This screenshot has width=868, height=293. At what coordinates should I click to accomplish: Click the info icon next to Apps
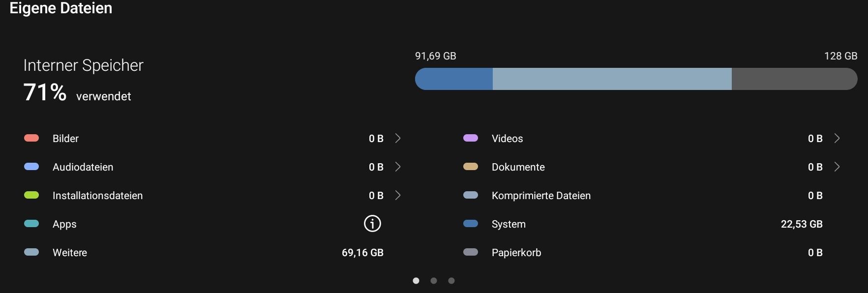coord(372,224)
